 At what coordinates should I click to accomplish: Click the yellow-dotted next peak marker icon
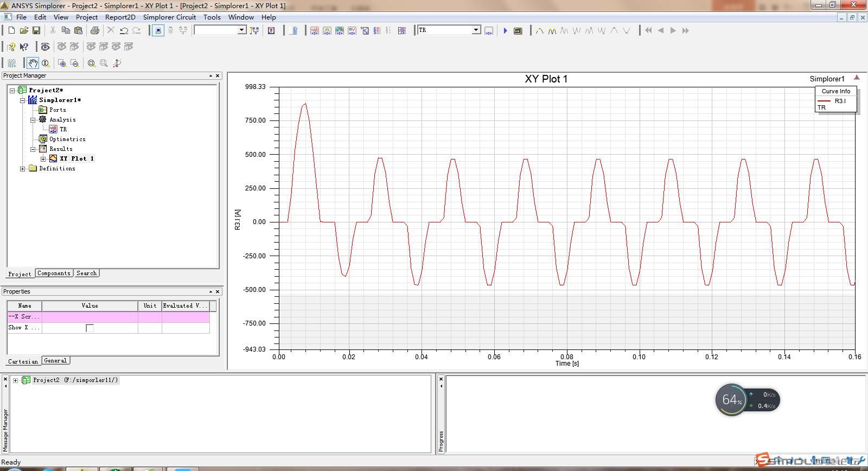[552, 30]
